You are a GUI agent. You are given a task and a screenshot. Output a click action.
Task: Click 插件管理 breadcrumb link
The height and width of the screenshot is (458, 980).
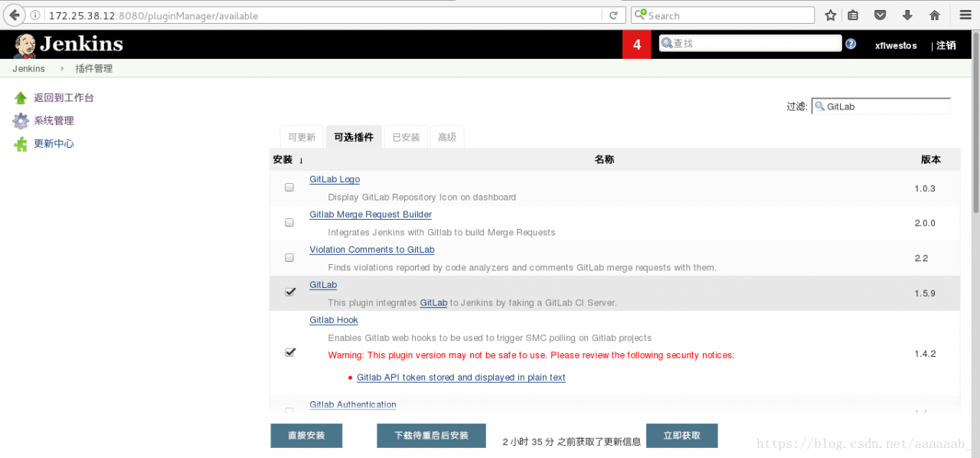tap(94, 69)
